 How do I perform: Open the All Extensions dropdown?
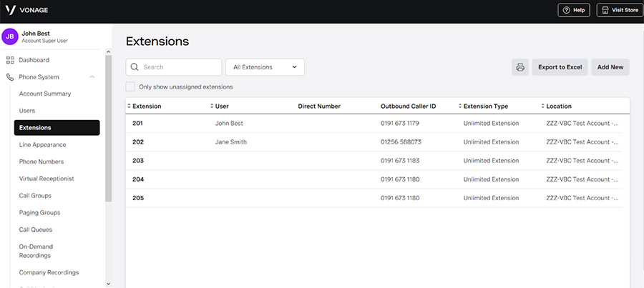[x=265, y=67]
